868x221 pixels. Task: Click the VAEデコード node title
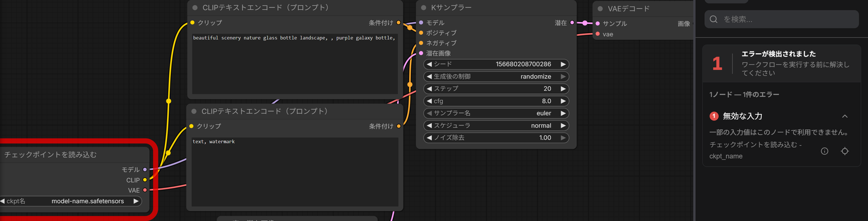point(629,9)
